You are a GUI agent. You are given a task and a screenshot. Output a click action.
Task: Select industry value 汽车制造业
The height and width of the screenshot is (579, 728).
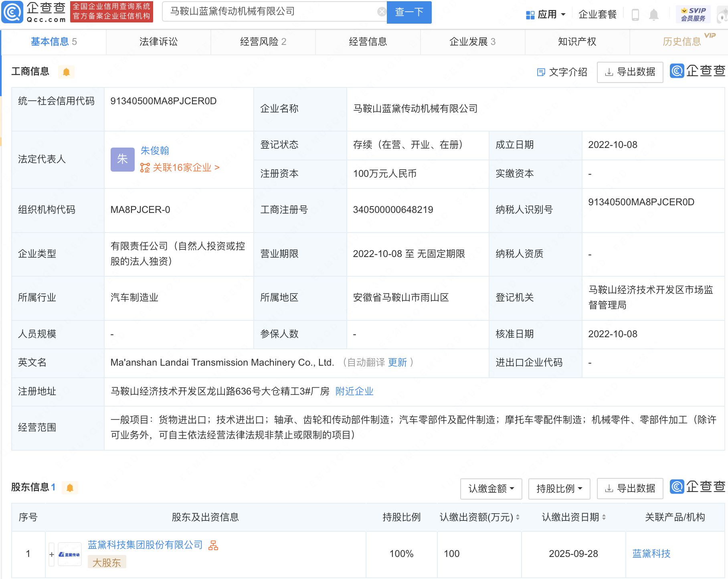point(134,298)
